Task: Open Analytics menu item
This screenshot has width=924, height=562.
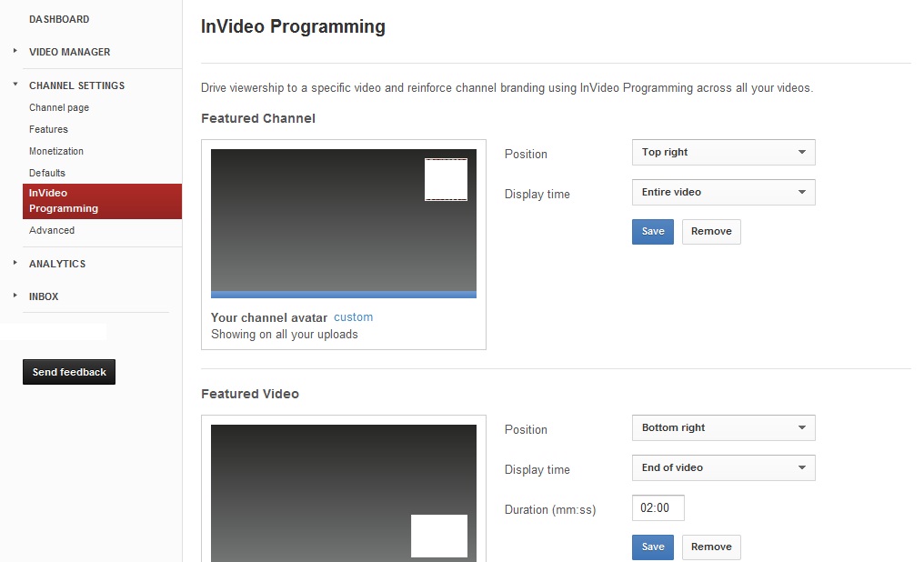Action: click(57, 264)
